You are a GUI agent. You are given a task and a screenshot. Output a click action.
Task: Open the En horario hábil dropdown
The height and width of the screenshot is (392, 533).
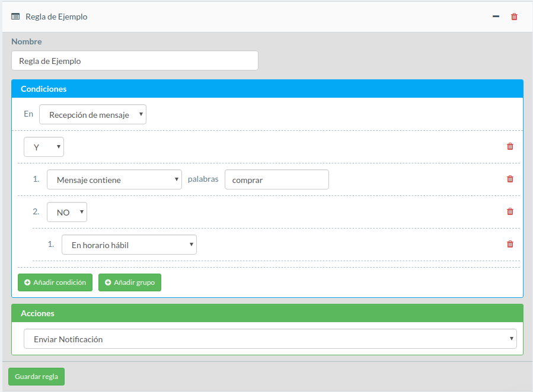pos(129,245)
